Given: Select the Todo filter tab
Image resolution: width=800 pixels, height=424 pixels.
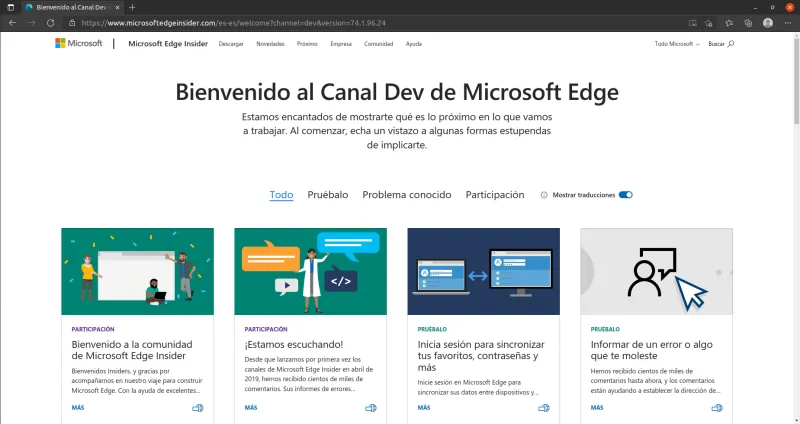Looking at the screenshot, I should coord(281,195).
